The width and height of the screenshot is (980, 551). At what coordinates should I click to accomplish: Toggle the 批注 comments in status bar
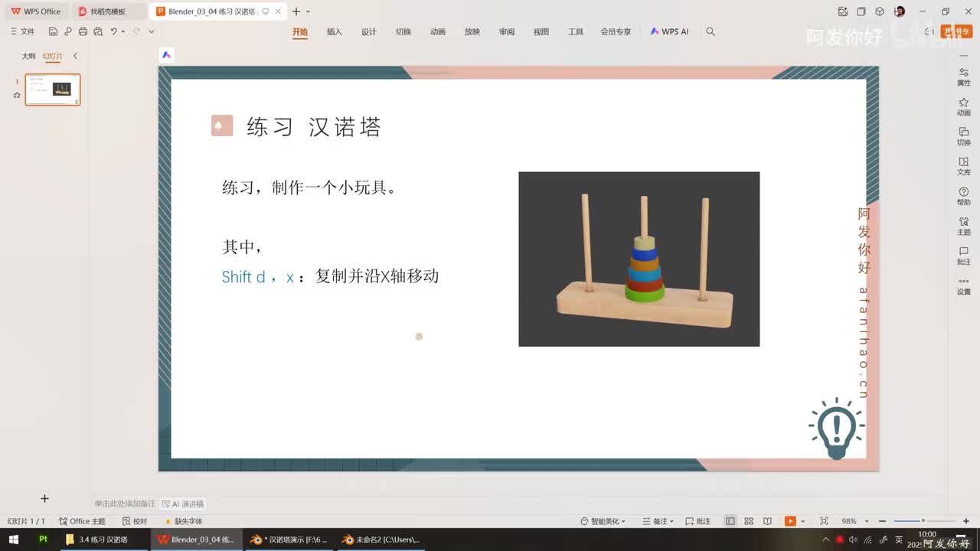[697, 521]
